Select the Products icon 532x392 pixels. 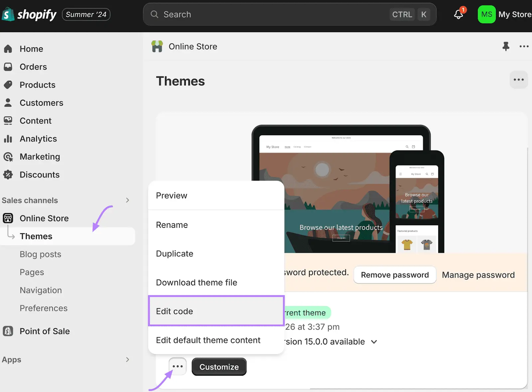tap(8, 85)
